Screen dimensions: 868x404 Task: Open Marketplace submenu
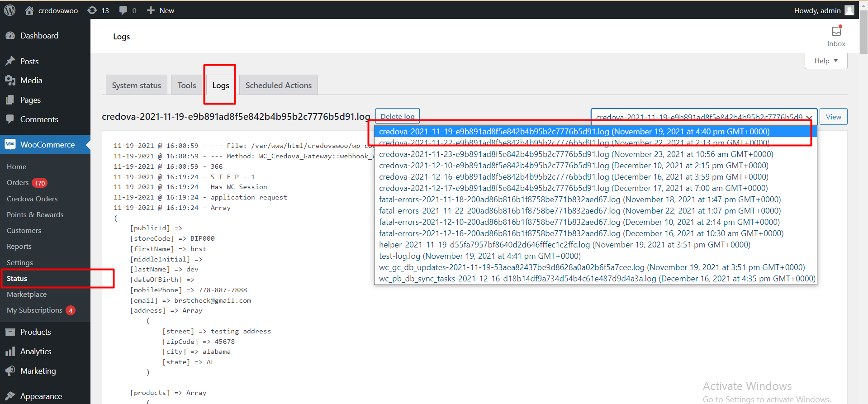(x=27, y=294)
